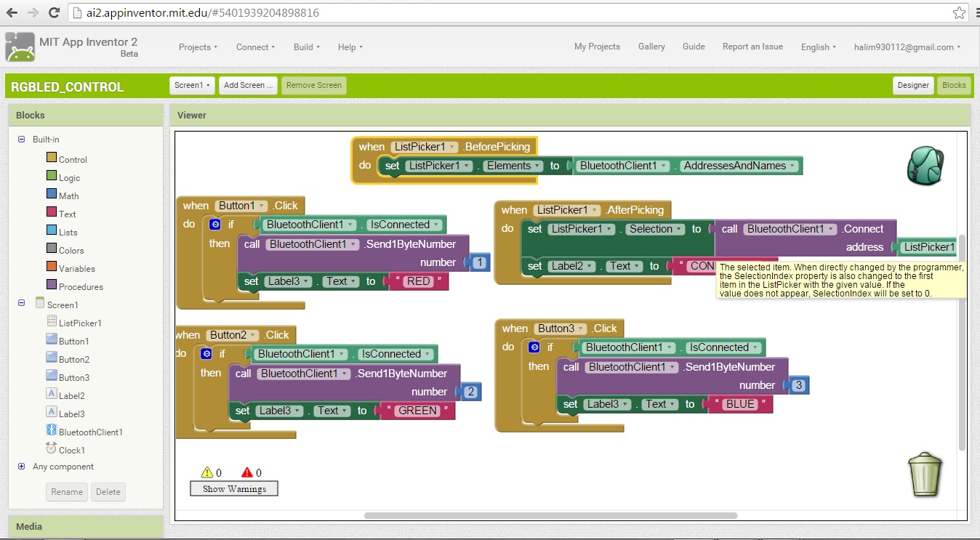Open the AddressesAndNames property dropdown
Image resolution: width=980 pixels, height=540 pixels.
[x=739, y=166]
